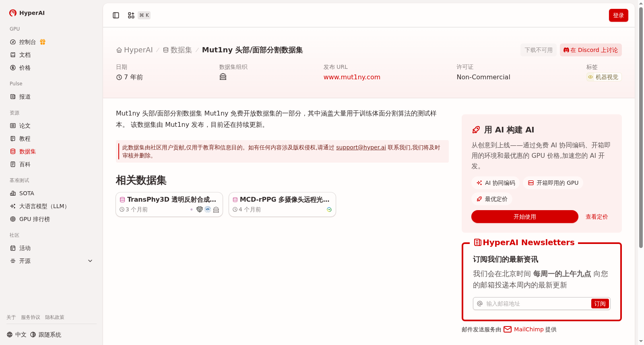
Task: Go to 数据集 breadcrumb link
Action: [178, 50]
